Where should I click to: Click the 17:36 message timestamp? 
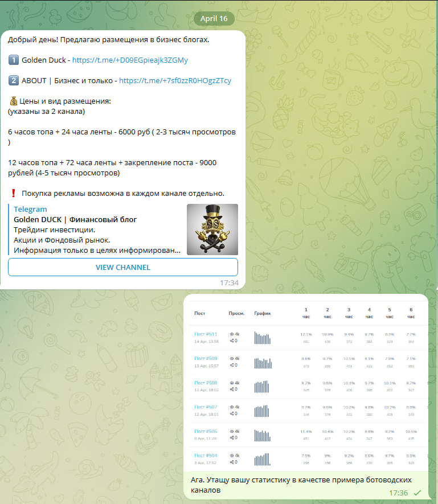coord(399,493)
